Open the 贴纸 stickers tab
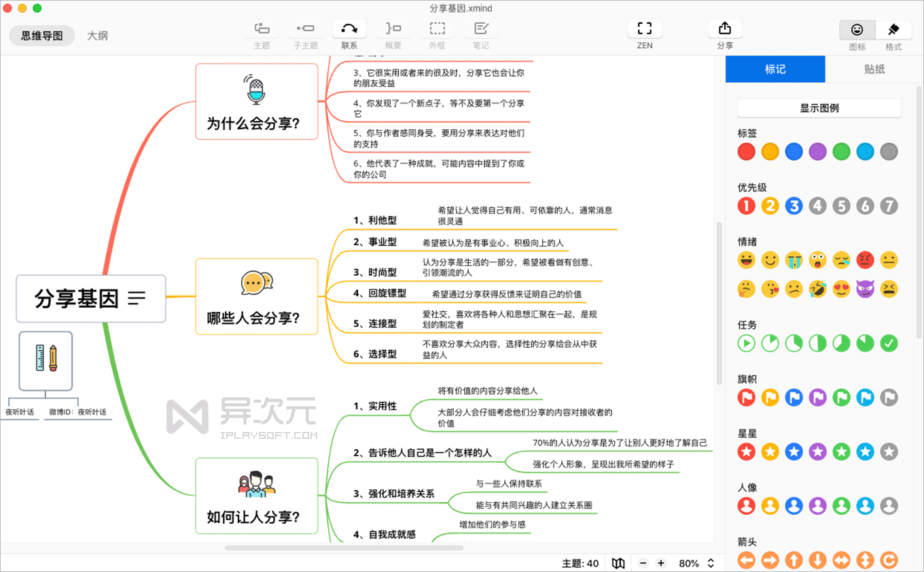This screenshot has width=924, height=572. click(874, 69)
